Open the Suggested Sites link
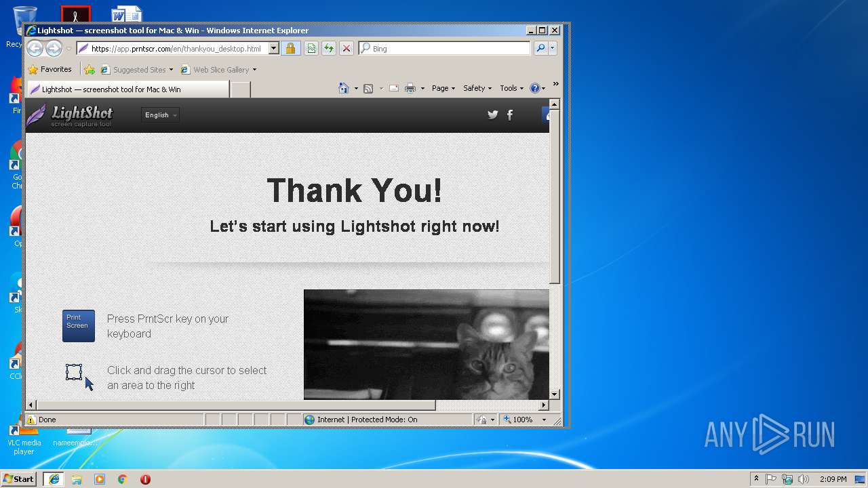Viewport: 868px width, 488px height. pyautogui.click(x=136, y=69)
